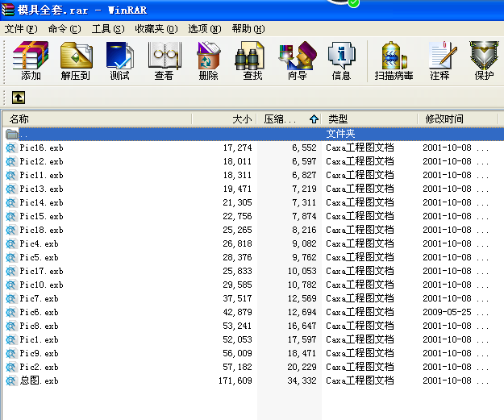Click the packed size 34,332
This screenshot has height=420, width=504.
click(302, 380)
